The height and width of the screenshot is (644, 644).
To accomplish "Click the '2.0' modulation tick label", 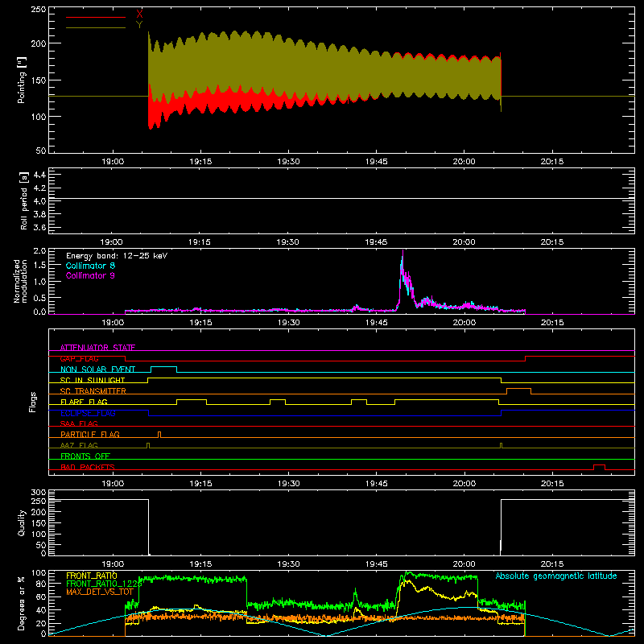I will 39,251.
